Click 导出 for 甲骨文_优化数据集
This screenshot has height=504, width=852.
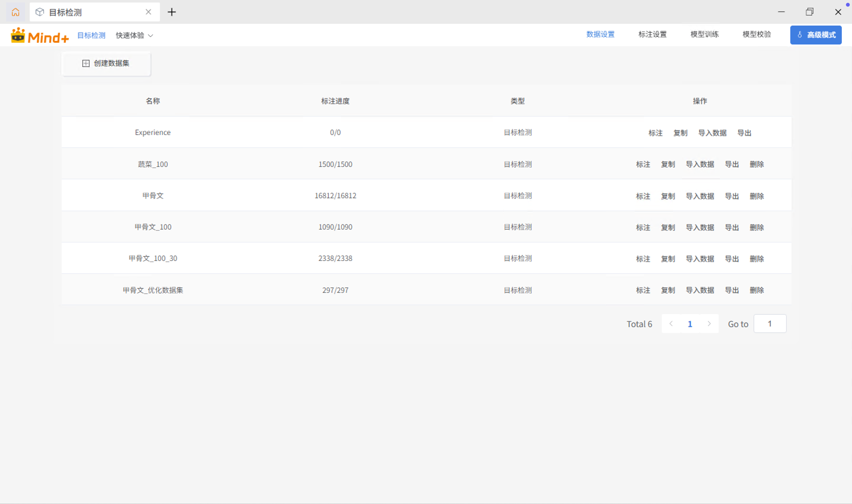tap(732, 290)
